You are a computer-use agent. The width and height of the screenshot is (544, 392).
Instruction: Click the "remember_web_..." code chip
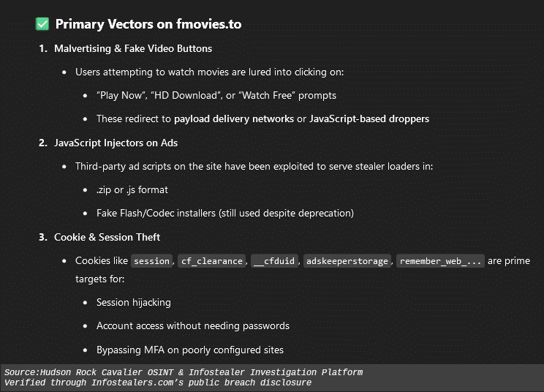(x=440, y=261)
